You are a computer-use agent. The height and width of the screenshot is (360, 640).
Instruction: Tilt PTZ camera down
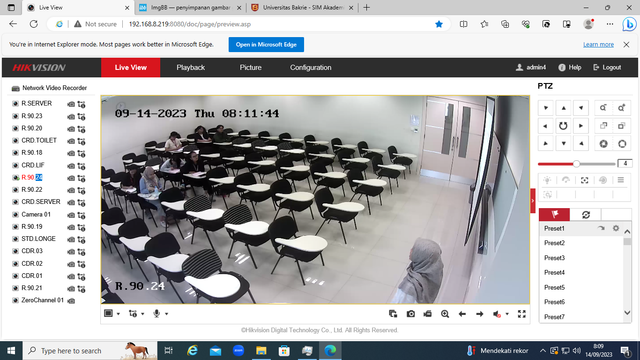coord(563,144)
